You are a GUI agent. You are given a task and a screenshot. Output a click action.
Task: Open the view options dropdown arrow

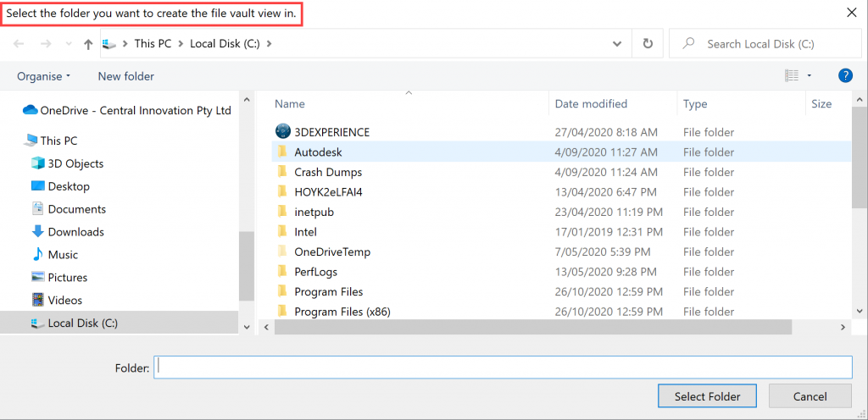click(x=810, y=76)
